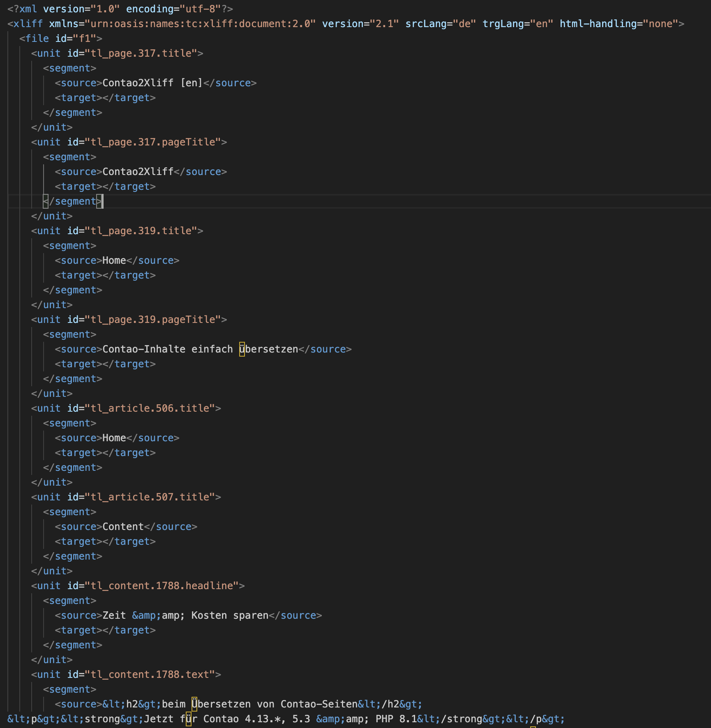Place cursor in the "Content" source text

point(123,527)
